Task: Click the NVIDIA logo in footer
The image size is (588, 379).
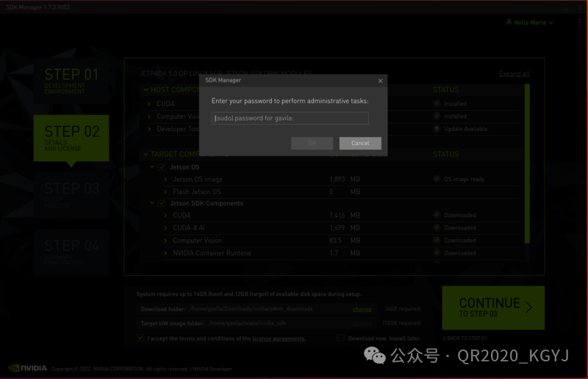Action: pos(28,368)
